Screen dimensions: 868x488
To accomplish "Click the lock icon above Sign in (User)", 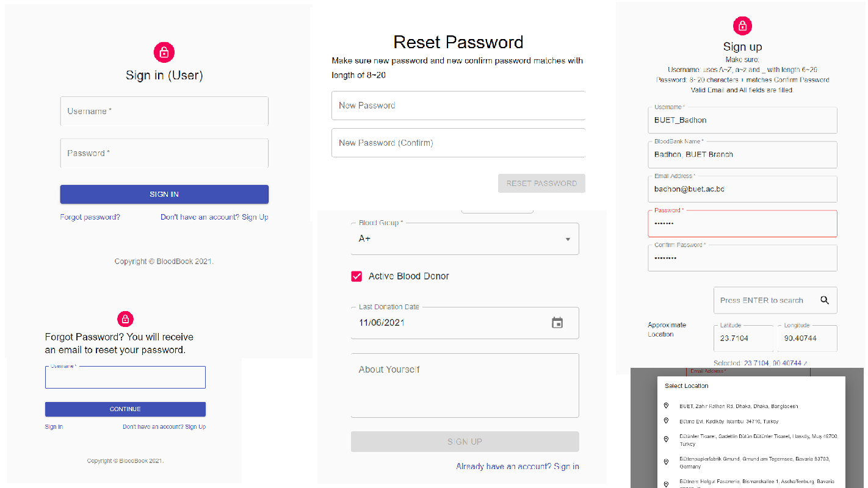I will point(164,52).
